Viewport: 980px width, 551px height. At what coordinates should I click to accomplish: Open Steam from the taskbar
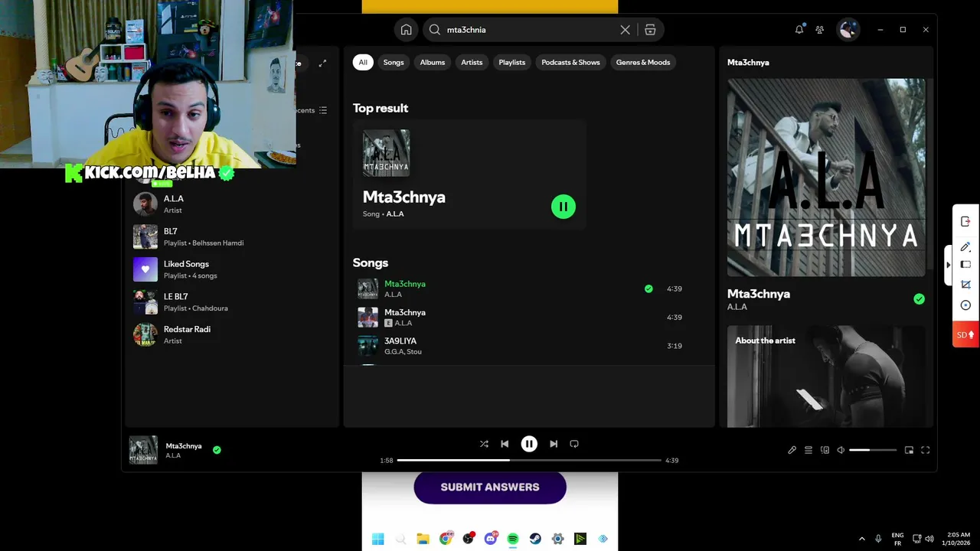pyautogui.click(x=535, y=539)
